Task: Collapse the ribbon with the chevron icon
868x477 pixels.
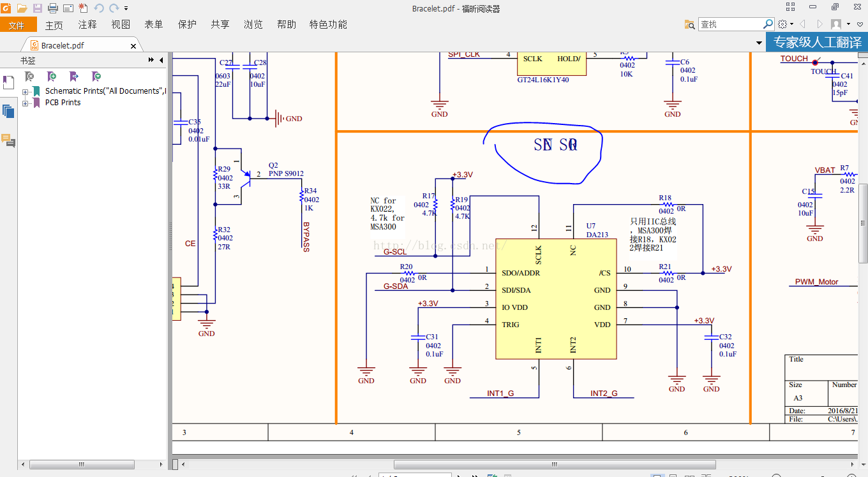Action: [860, 24]
